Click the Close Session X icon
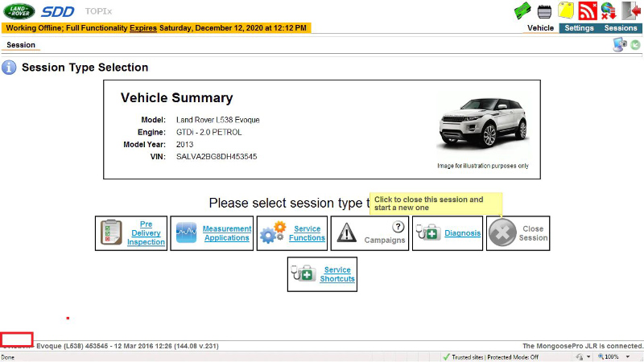The width and height of the screenshot is (644, 362). 502,232
